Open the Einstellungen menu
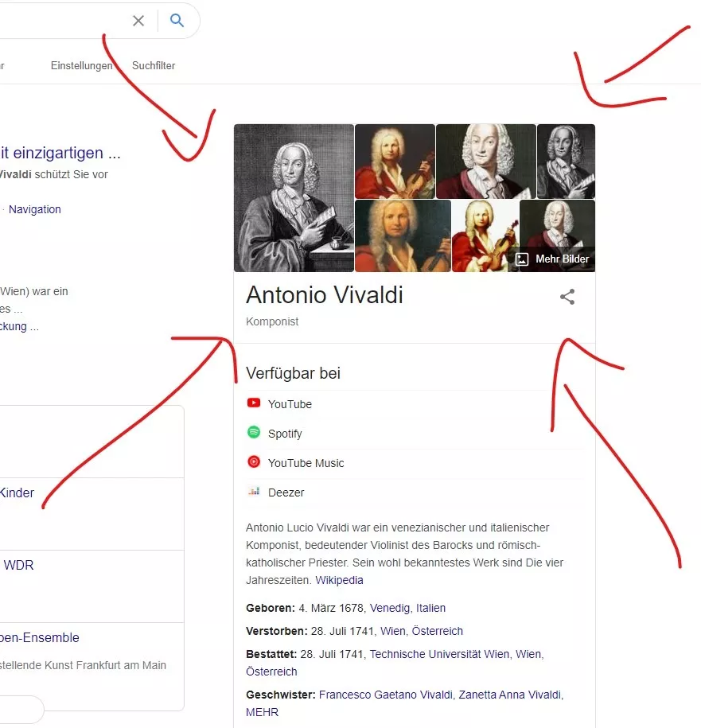The width and height of the screenshot is (701, 728). point(82,65)
